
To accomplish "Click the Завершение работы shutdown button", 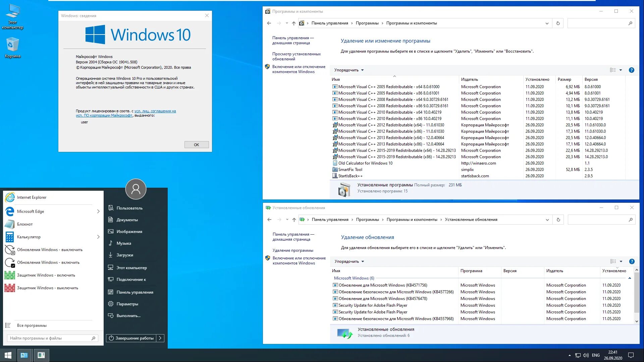I will point(131,338).
